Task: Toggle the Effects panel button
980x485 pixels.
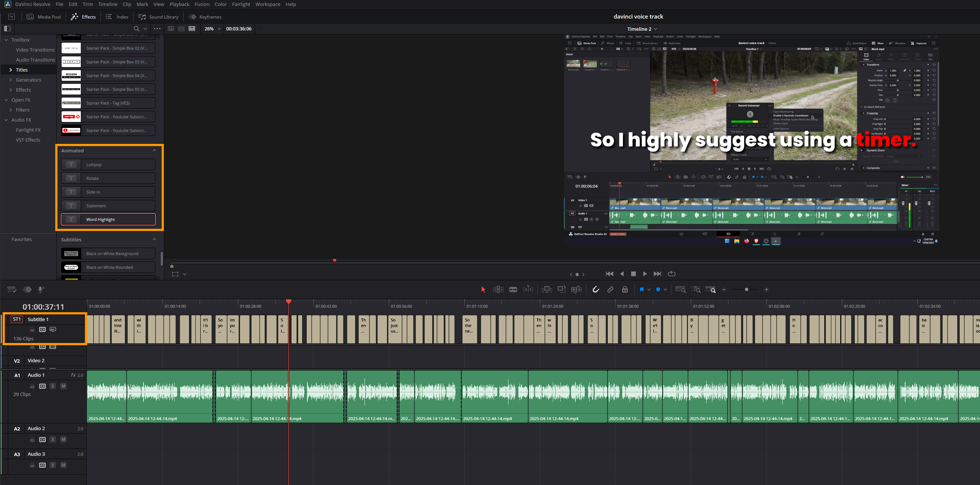Action: (83, 17)
